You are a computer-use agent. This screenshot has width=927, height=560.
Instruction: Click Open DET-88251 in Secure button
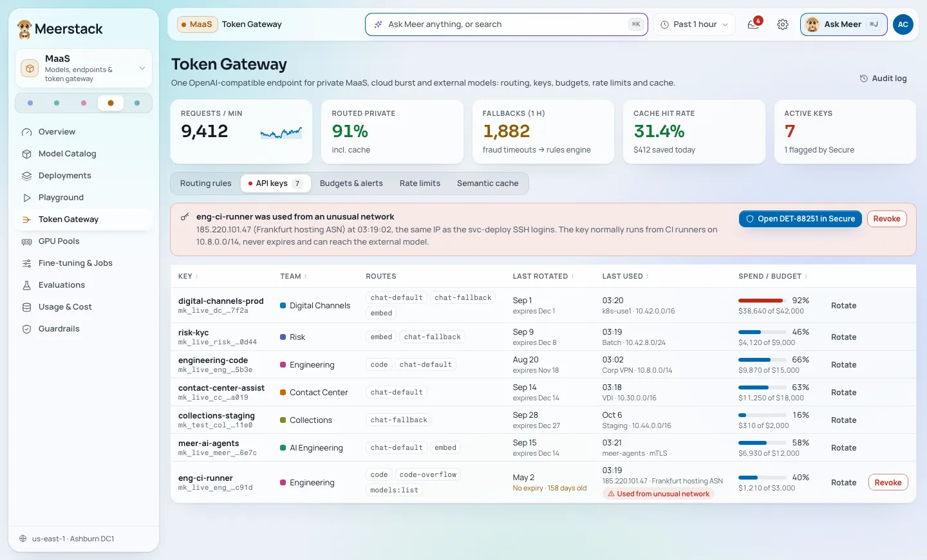800,219
